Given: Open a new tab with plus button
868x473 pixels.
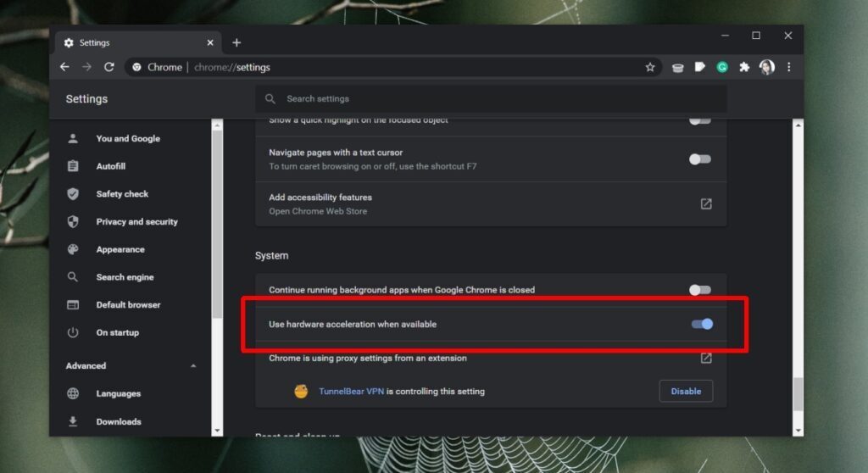Looking at the screenshot, I should 236,42.
